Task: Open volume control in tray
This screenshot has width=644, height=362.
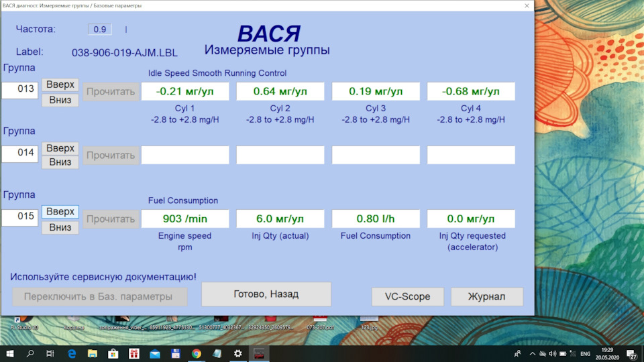Action: coord(553,353)
